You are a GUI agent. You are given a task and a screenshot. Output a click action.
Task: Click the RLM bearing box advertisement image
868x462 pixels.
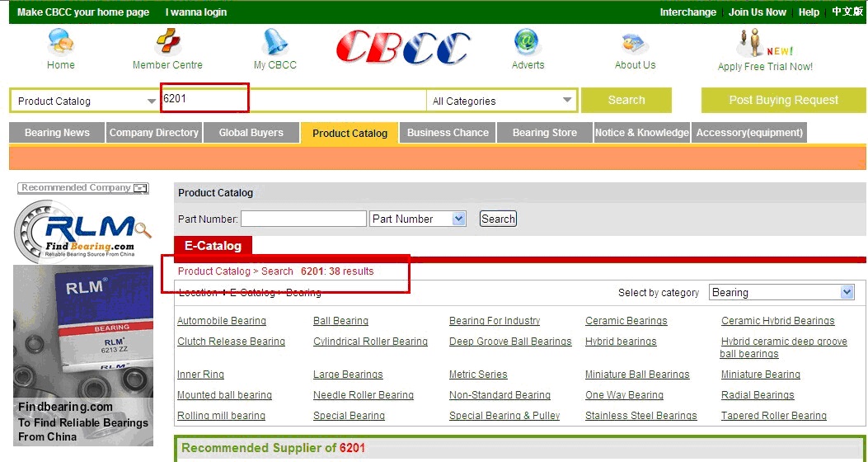click(x=83, y=330)
